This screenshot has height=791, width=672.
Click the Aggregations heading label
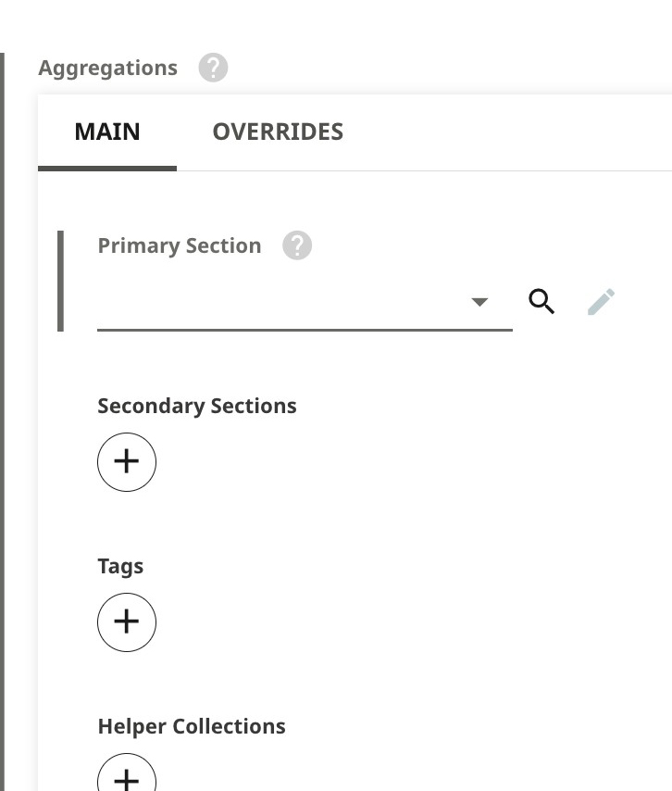[108, 68]
